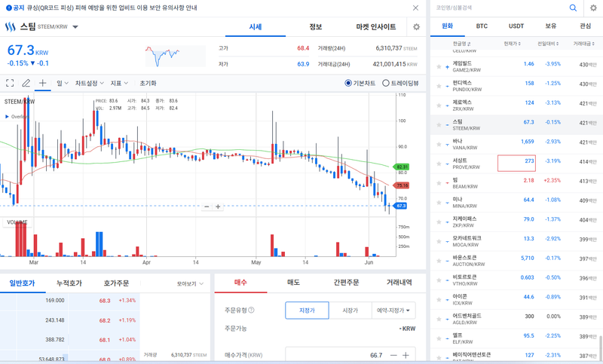Screen dimensions: 603x364
Task: Open the 거래내역 tab
Action: tap(399, 283)
